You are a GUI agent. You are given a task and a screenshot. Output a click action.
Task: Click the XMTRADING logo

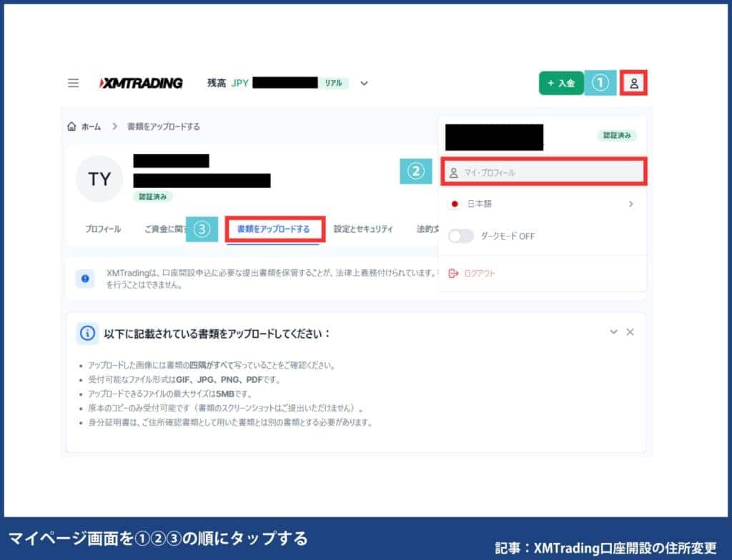[x=141, y=83]
